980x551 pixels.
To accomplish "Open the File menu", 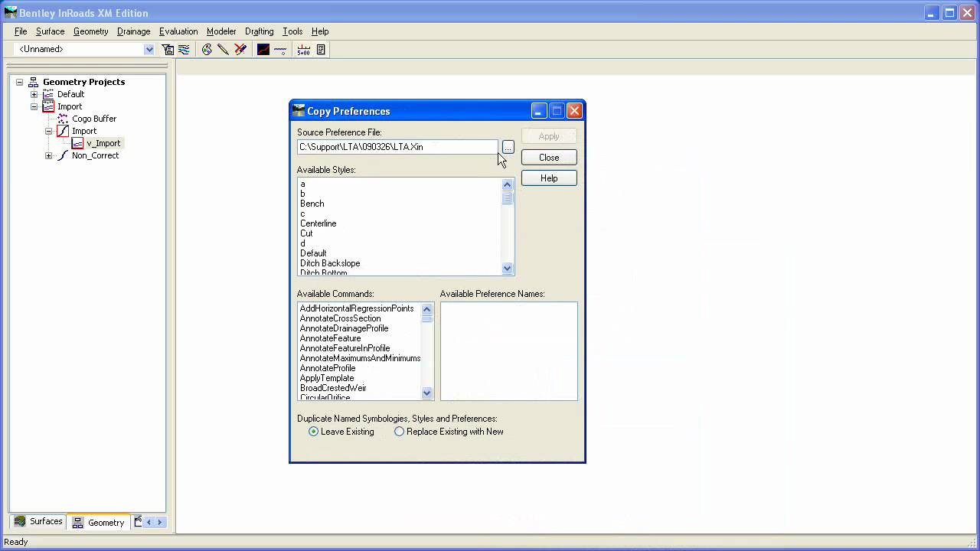I will click(21, 31).
